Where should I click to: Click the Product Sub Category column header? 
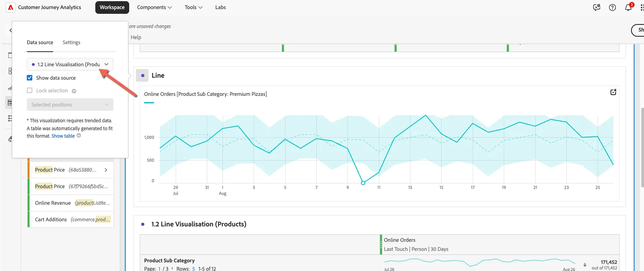169,261
